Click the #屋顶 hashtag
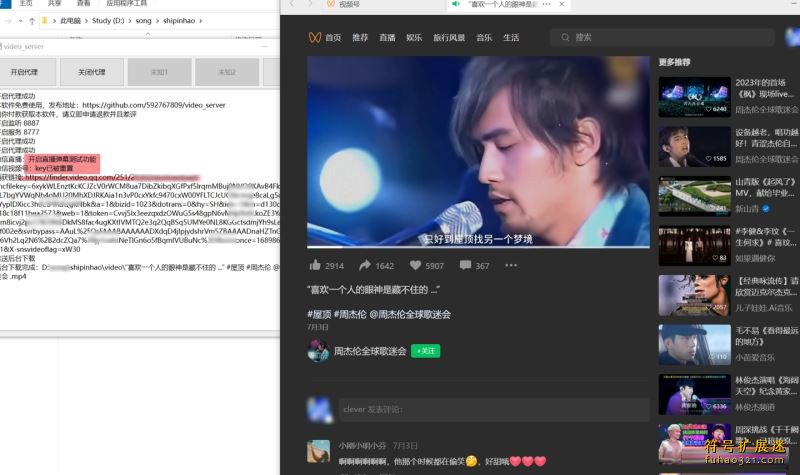 (319, 314)
